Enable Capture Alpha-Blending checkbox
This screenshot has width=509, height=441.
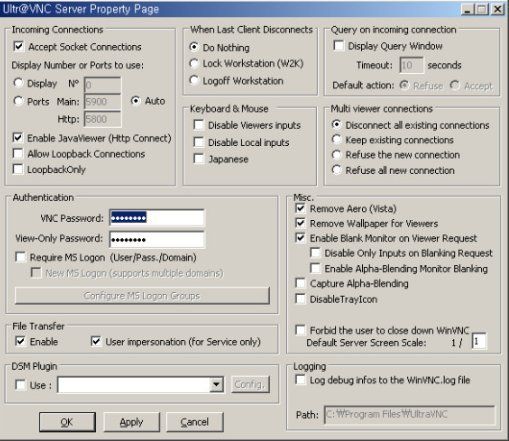[300, 283]
